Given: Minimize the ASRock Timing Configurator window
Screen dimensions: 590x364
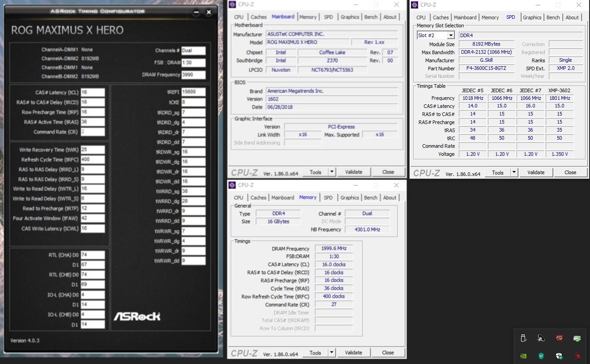Looking at the screenshot, I should coord(196,12).
